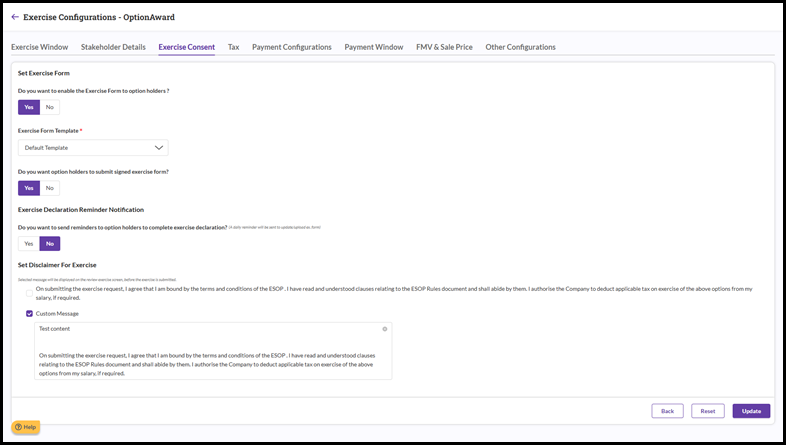Click the gear icon in custom message box
This screenshot has height=445, width=786.
(x=385, y=329)
